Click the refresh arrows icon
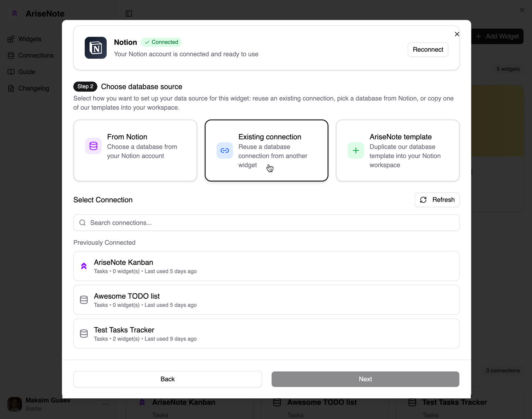Image resolution: width=532 pixels, height=419 pixels. click(x=423, y=200)
